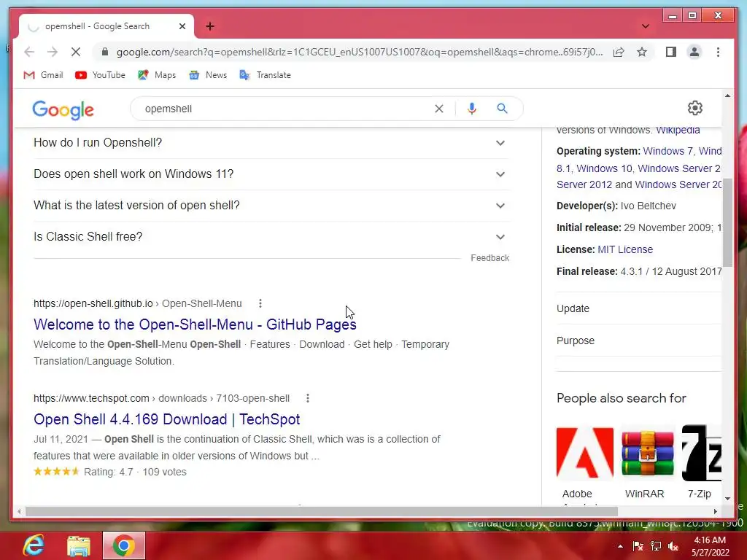Expand 'Does open shell work on Windows 11?'

[x=271, y=174]
